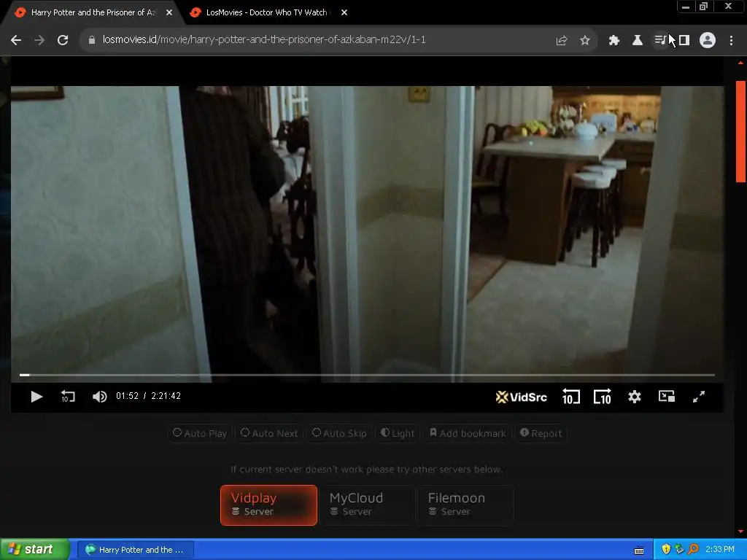Click the network tray icon
Image resolution: width=747 pixels, height=560 pixels.
click(679, 550)
